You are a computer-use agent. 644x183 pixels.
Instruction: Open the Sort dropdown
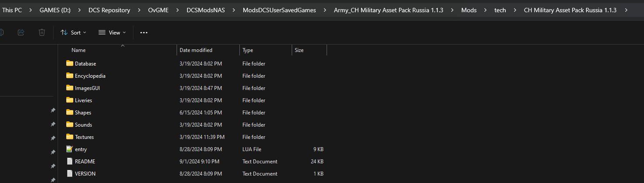[73, 32]
